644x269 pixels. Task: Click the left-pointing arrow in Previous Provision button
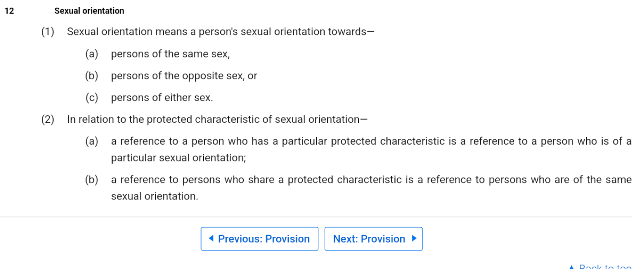(x=212, y=239)
